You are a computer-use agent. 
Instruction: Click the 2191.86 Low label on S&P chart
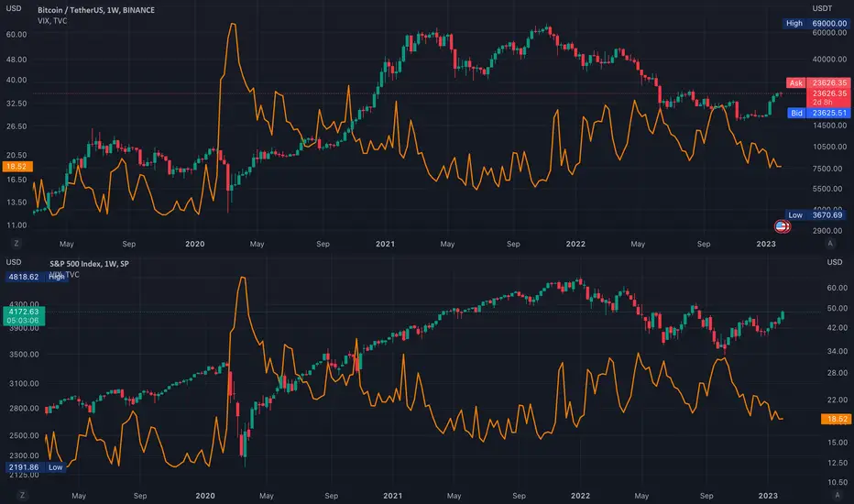point(36,467)
